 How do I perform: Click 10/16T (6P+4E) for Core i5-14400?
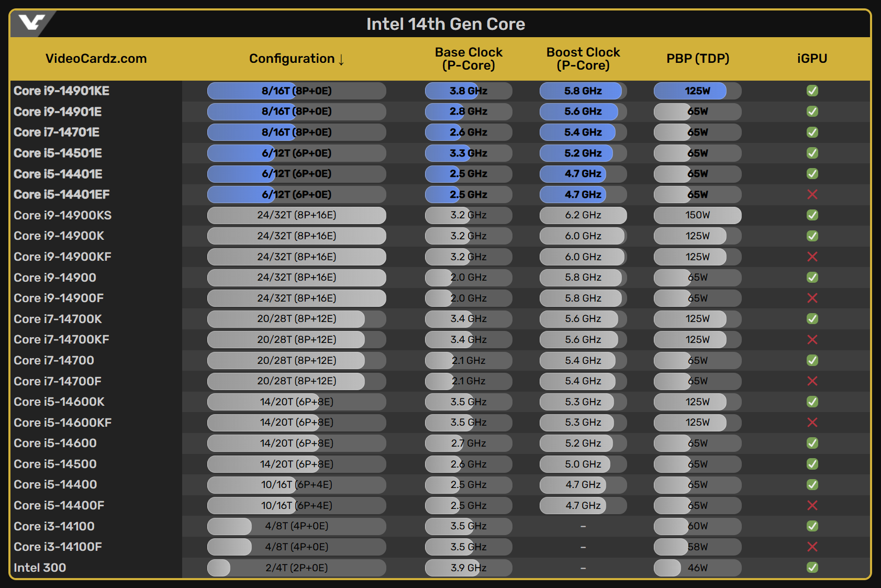click(297, 484)
